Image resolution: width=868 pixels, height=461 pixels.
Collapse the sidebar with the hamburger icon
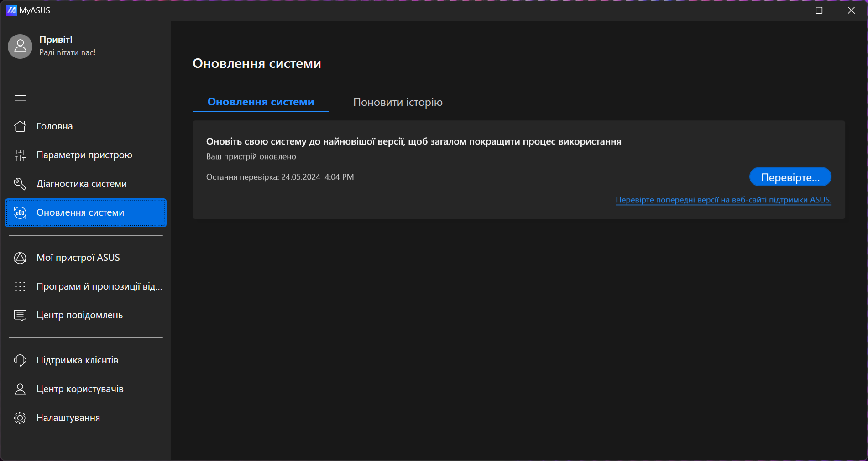click(x=20, y=98)
